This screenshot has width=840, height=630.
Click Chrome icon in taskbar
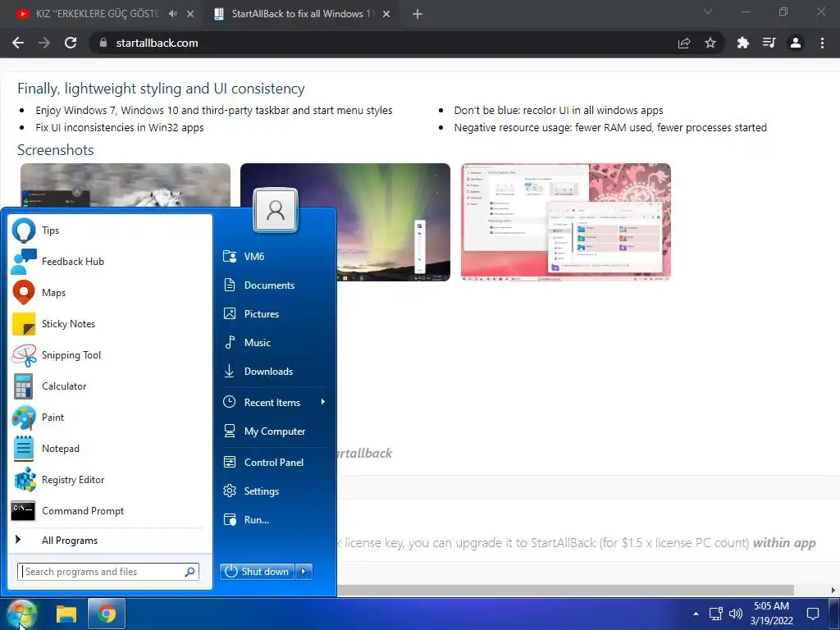106,614
